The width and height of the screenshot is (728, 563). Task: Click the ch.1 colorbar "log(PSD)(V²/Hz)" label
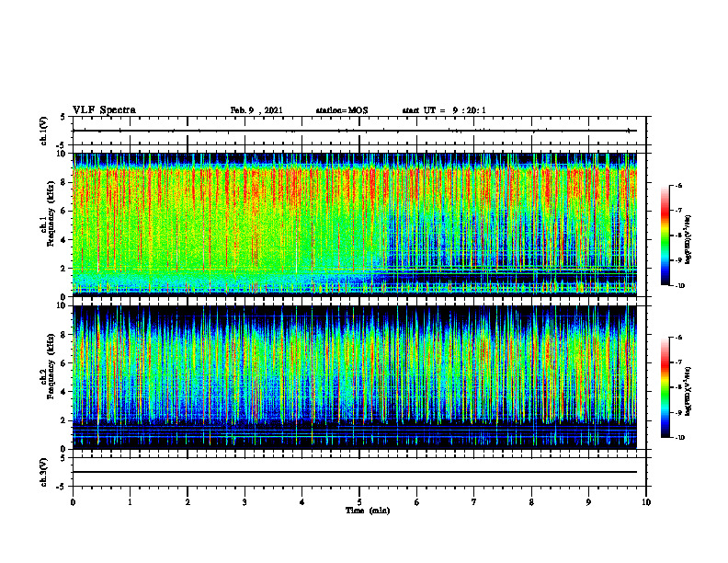coord(688,240)
